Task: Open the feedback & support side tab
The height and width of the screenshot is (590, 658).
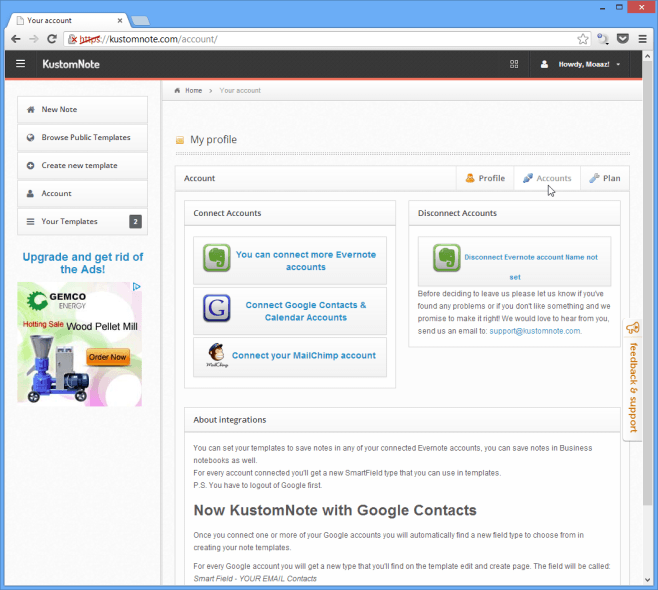Action: click(x=632, y=378)
